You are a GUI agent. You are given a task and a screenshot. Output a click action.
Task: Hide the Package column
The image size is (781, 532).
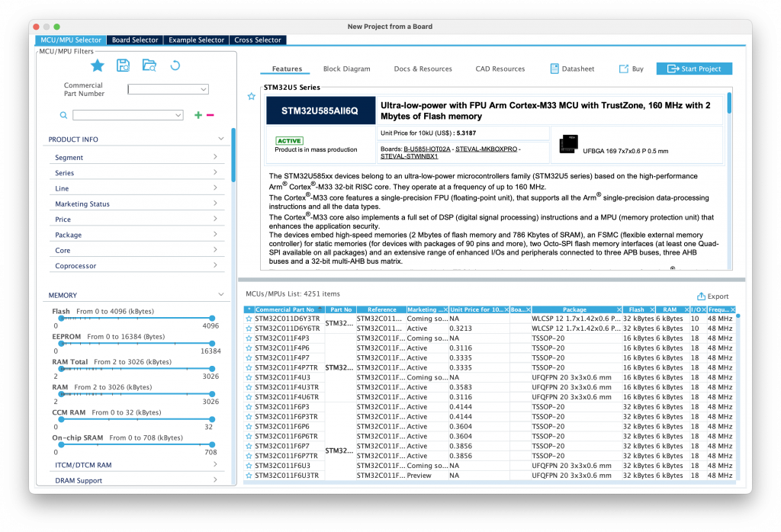tap(619, 309)
